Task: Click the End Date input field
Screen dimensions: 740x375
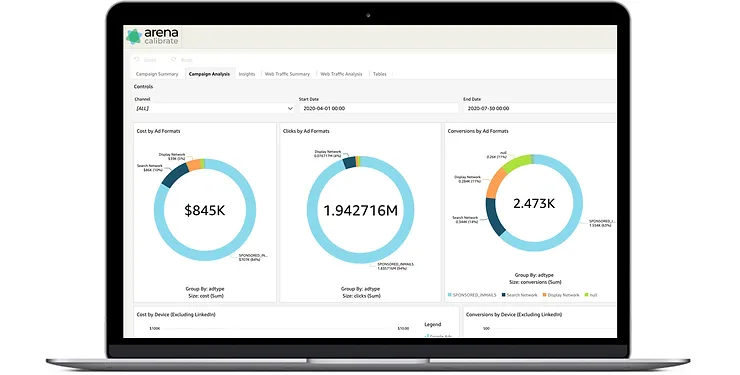Action: [540, 108]
